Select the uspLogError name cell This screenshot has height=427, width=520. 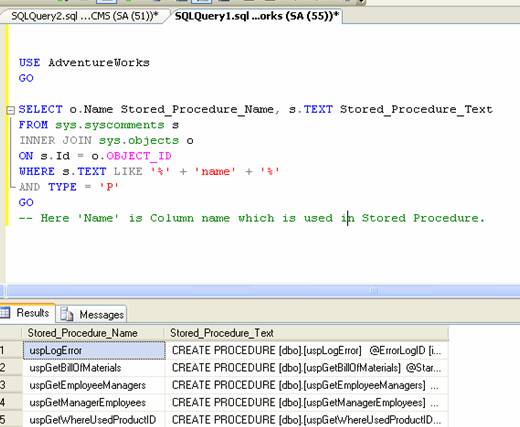tap(94, 350)
